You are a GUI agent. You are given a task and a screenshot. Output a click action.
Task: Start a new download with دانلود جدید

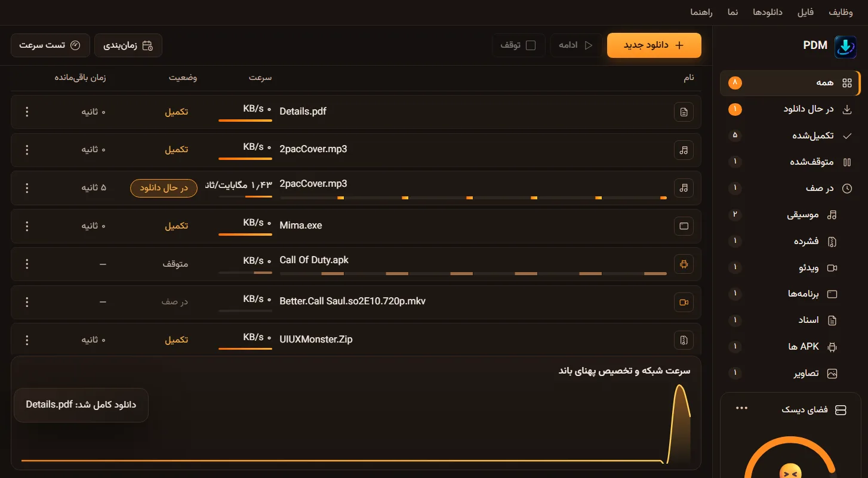click(654, 45)
